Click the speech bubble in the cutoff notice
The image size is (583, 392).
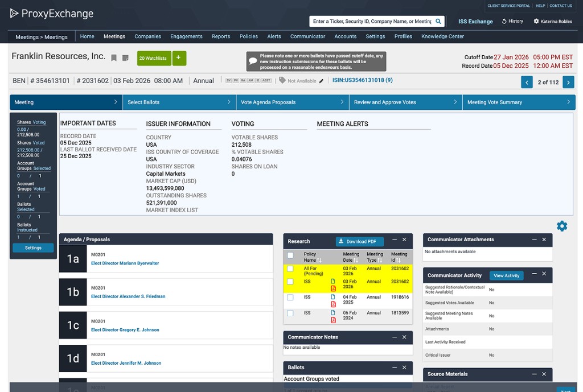click(253, 61)
